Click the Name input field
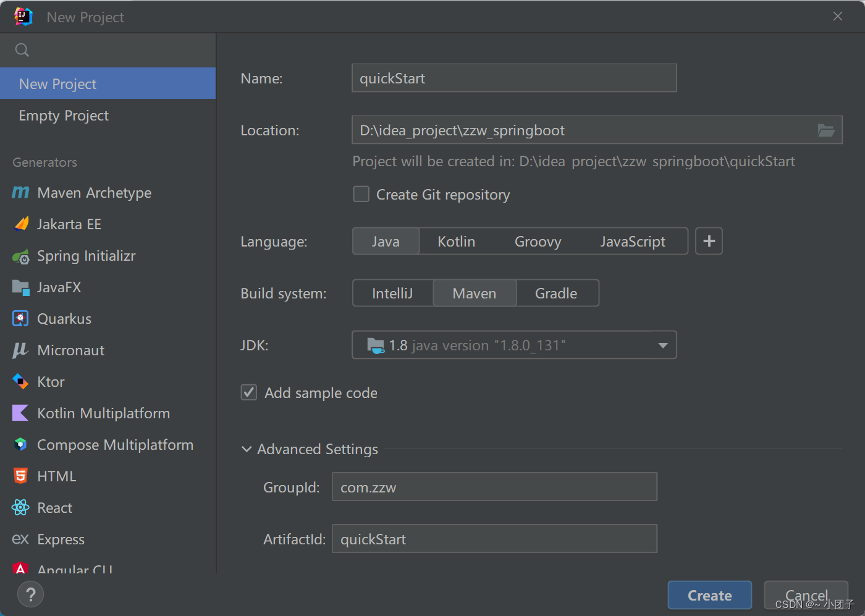 pos(514,78)
